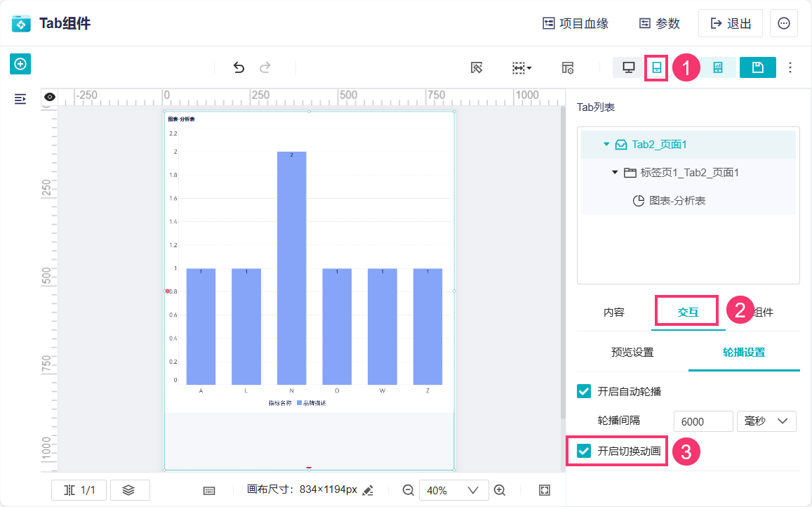Click the redo arrow icon
The image size is (812, 507).
point(265,67)
